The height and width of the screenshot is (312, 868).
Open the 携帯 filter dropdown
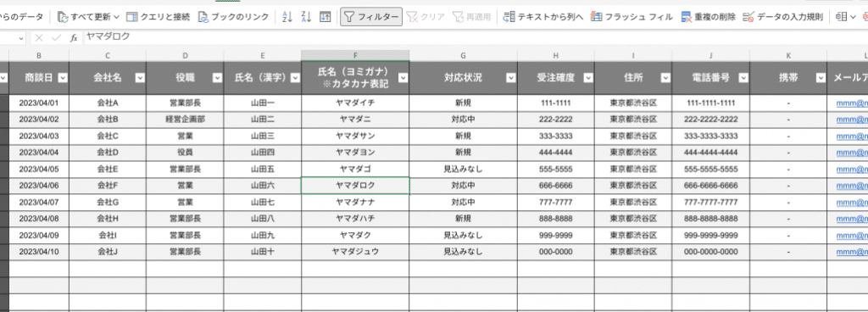(x=821, y=79)
